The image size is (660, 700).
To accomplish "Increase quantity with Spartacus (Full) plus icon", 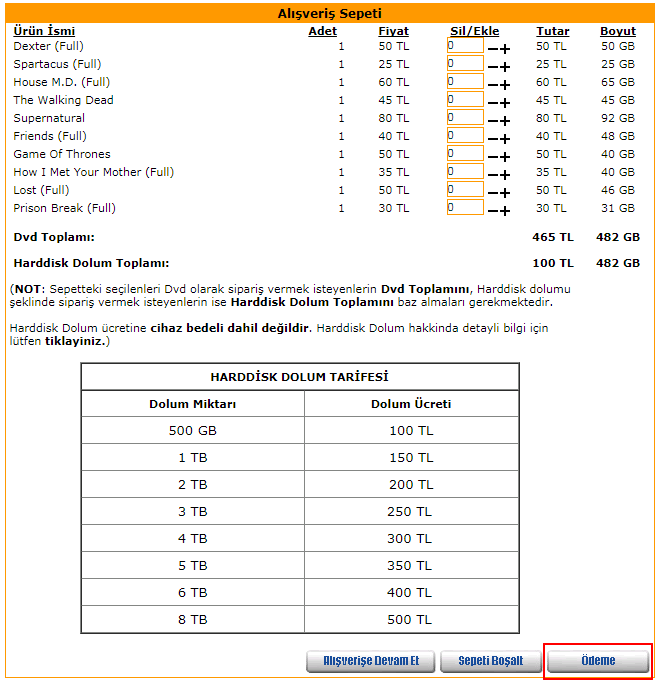I will [x=505, y=67].
